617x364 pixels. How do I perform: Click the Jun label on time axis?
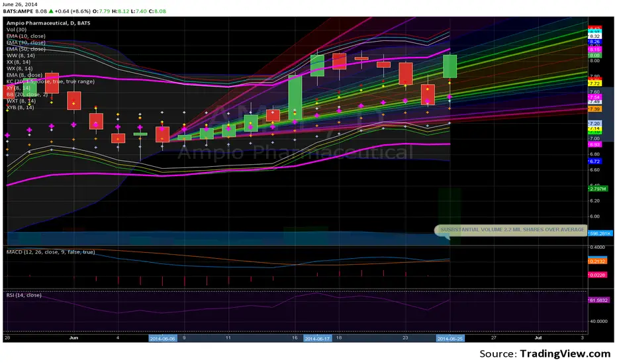click(x=73, y=338)
